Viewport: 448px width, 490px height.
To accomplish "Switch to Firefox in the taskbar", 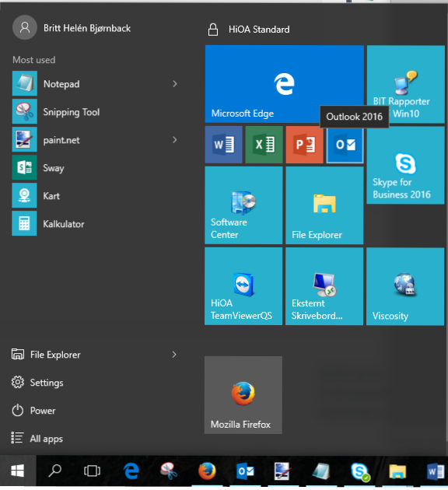I will [207, 471].
